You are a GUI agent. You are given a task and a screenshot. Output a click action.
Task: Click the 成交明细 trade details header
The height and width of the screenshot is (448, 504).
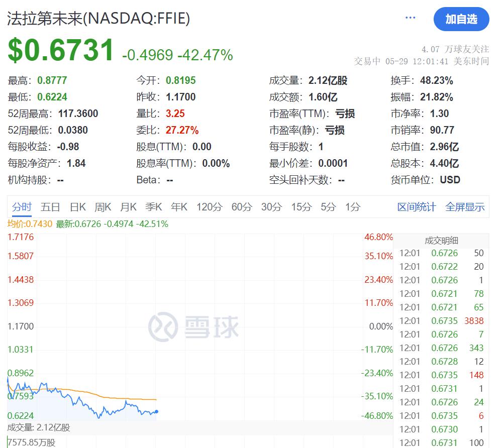[x=441, y=241]
